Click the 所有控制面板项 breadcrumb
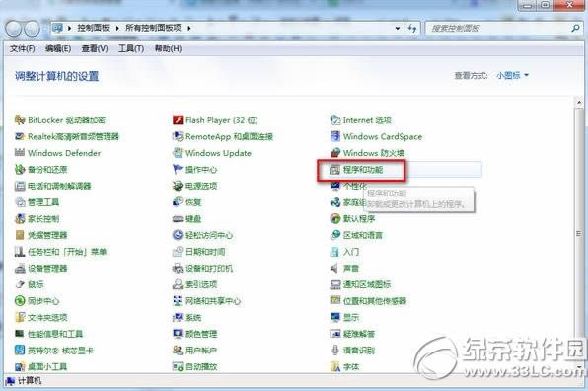588x391 pixels. point(153,28)
